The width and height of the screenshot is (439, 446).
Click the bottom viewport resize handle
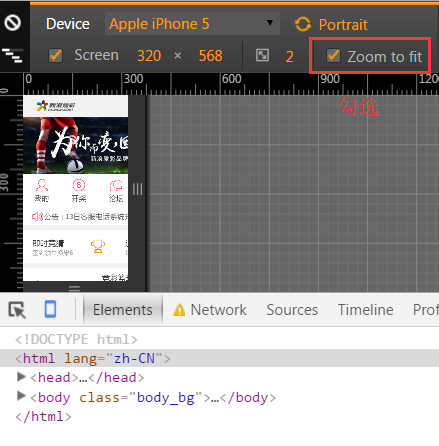(x=74, y=288)
